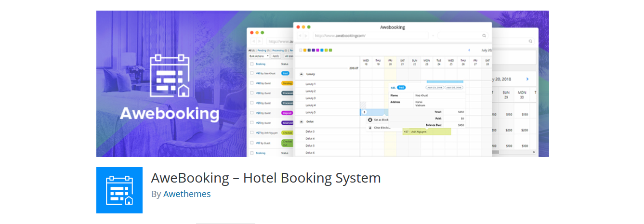Click the SAT 28 calendar column header
This screenshot has height=224, width=644.
click(487, 62)
